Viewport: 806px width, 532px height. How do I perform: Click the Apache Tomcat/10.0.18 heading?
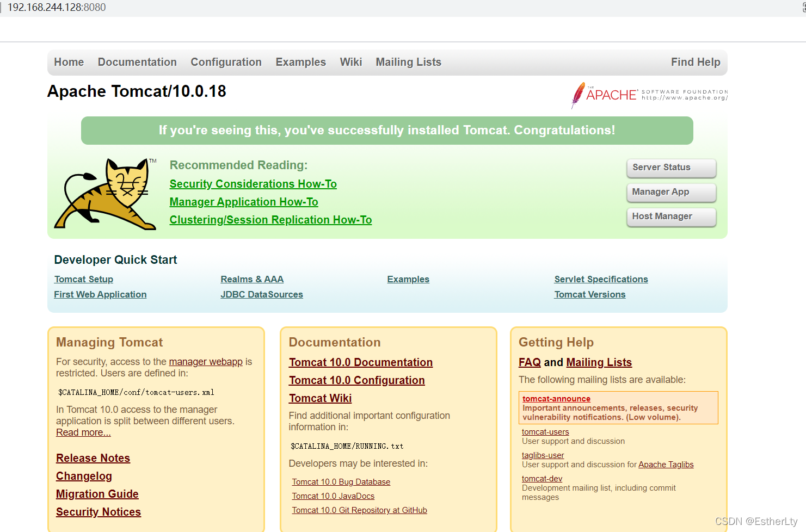pos(137,91)
